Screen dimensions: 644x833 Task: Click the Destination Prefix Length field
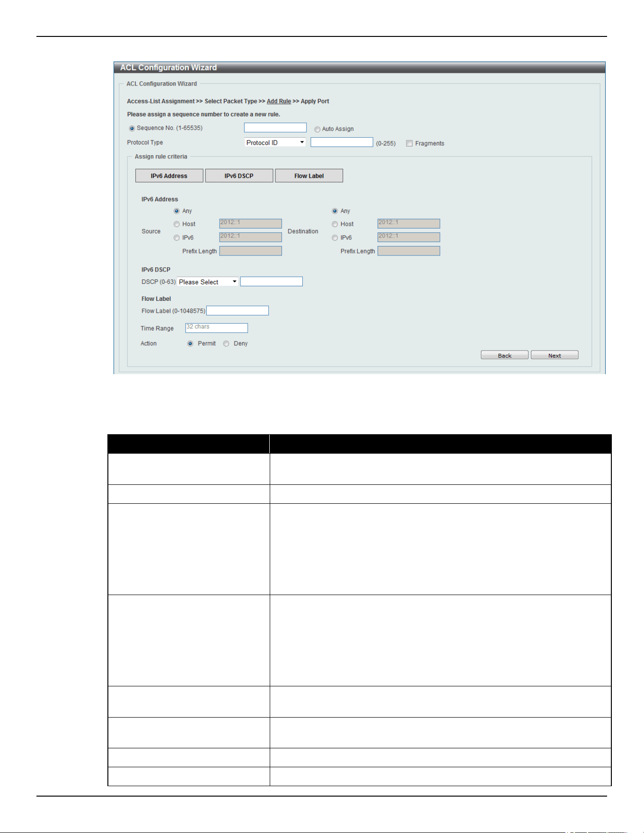point(409,251)
